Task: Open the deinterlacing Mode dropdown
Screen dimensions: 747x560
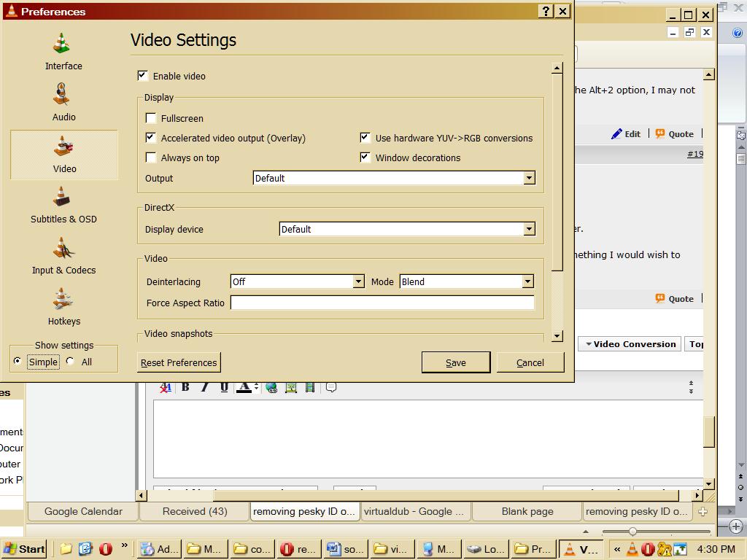Action: pyautogui.click(x=466, y=281)
